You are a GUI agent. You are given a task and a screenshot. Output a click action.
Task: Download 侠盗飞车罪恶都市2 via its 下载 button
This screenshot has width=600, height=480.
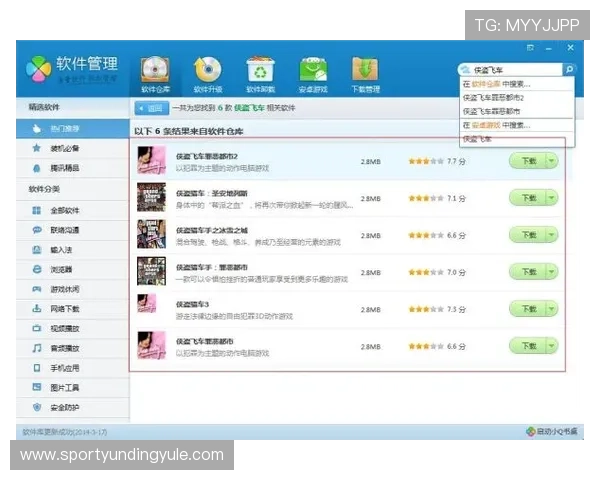pyautogui.click(x=528, y=161)
